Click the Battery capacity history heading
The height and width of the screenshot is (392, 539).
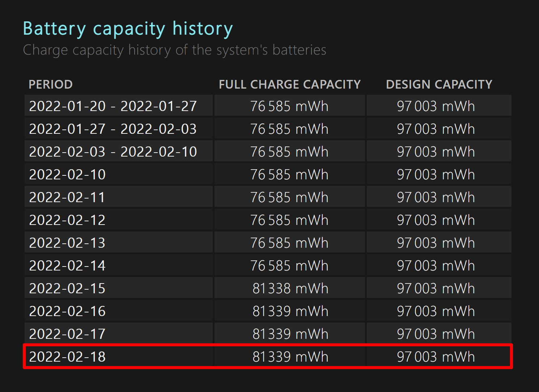click(x=128, y=29)
